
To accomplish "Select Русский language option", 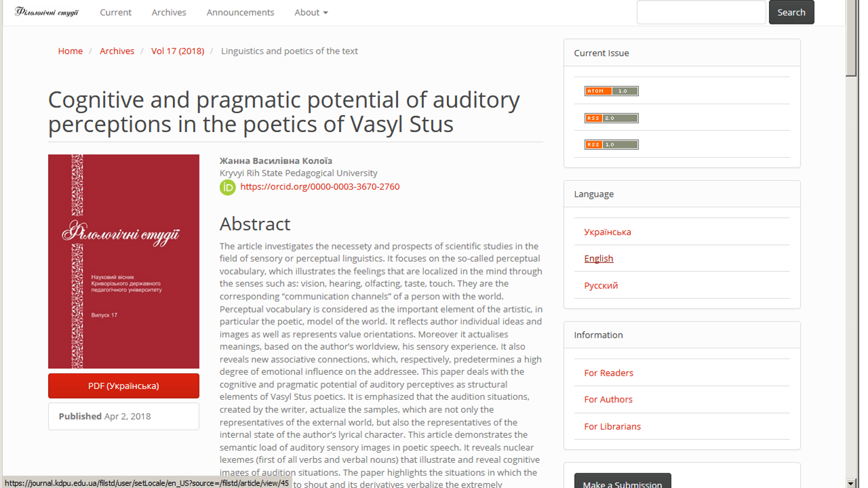I will [601, 285].
